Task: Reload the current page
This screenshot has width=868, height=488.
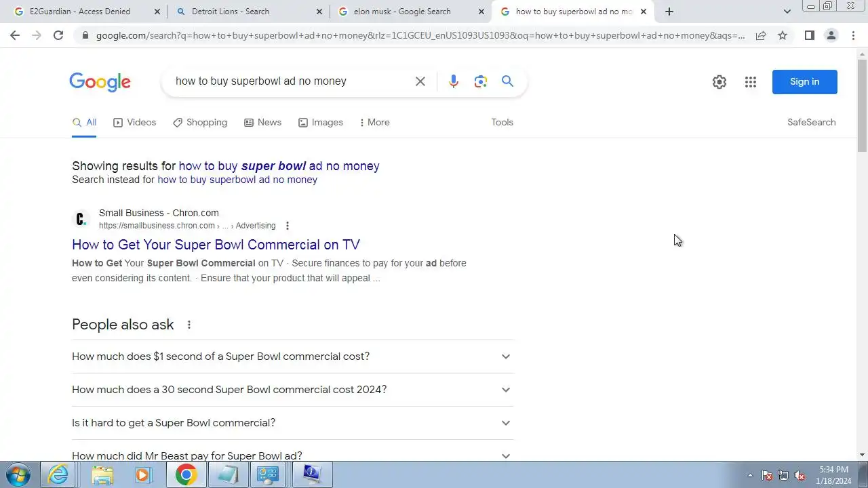Action: (x=58, y=35)
